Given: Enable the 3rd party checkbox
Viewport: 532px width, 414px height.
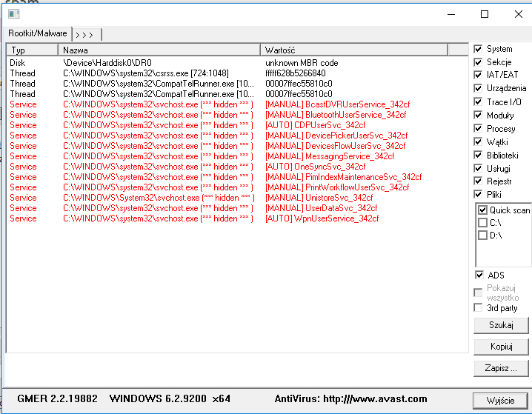Looking at the screenshot, I should 479,307.
